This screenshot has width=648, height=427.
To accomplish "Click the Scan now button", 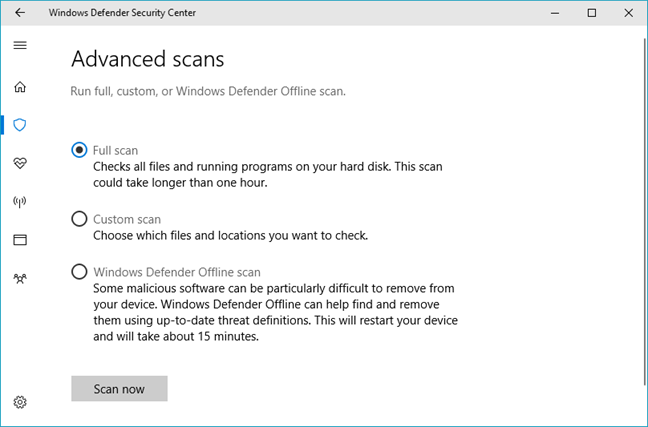I will (119, 389).
